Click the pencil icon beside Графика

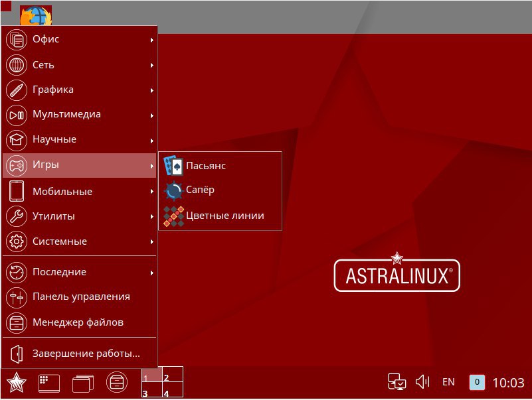click(x=17, y=90)
